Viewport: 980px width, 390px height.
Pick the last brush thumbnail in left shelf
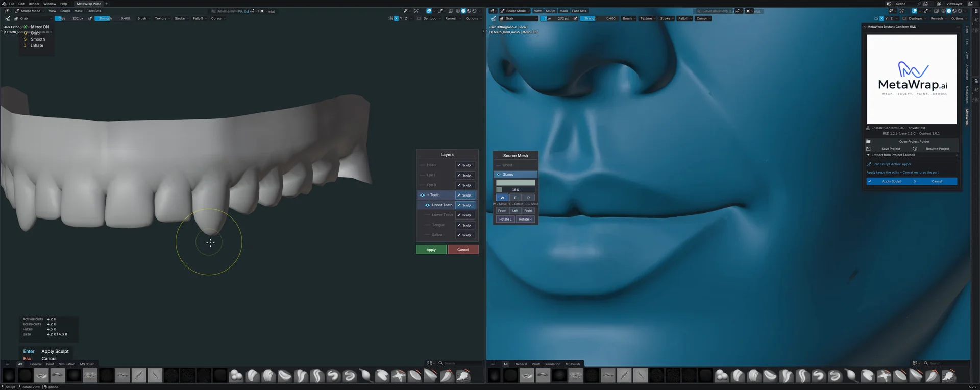coord(463,376)
